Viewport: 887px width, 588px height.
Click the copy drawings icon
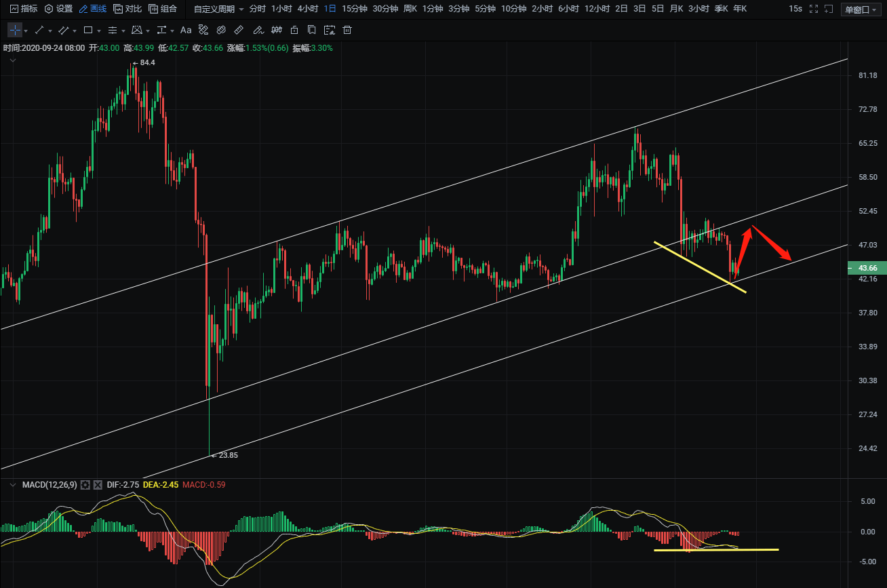311,31
